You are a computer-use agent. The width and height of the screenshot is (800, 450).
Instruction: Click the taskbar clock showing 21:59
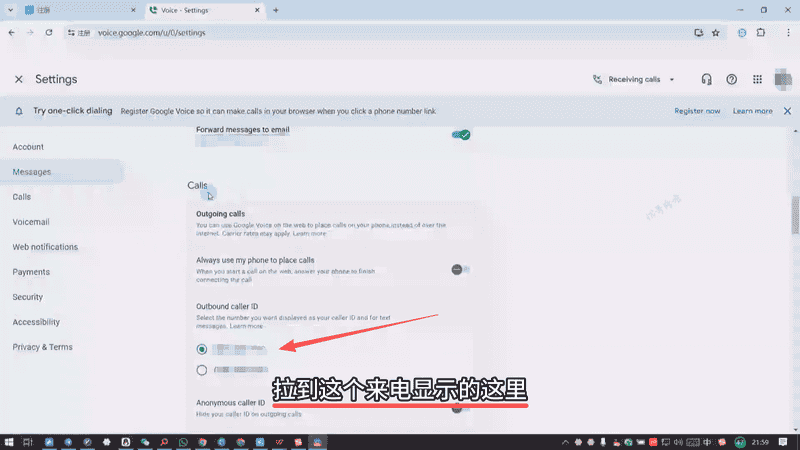tap(760, 442)
